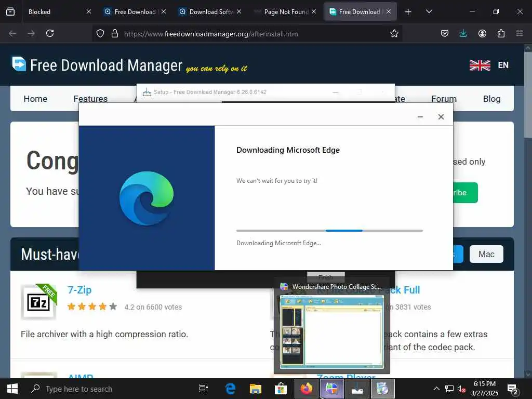Open tracking protection shield icon
This screenshot has width=532, height=399.
point(100,34)
